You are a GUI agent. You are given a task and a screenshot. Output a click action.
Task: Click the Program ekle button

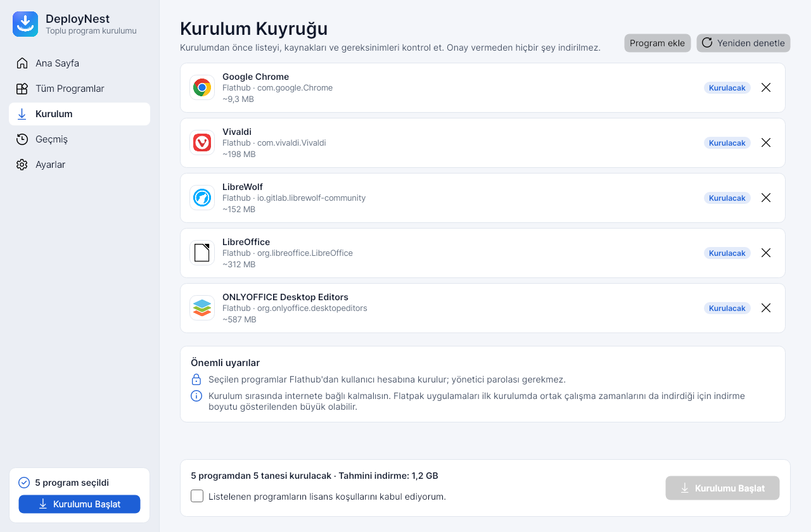pyautogui.click(x=657, y=43)
